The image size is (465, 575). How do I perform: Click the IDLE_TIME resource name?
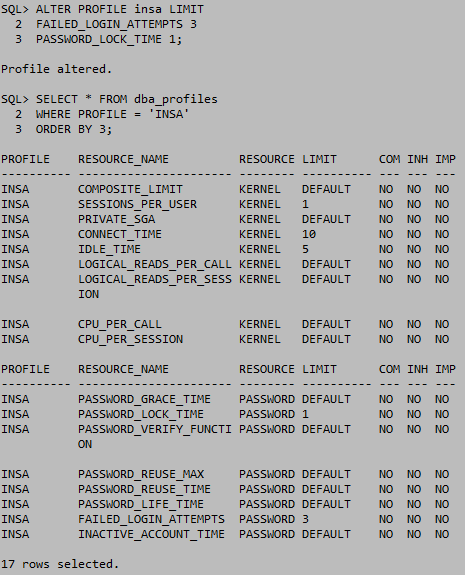tap(109, 249)
